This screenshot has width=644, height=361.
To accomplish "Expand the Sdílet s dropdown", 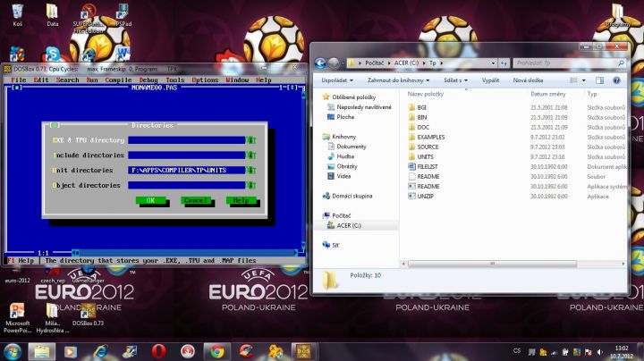I will 455,80.
